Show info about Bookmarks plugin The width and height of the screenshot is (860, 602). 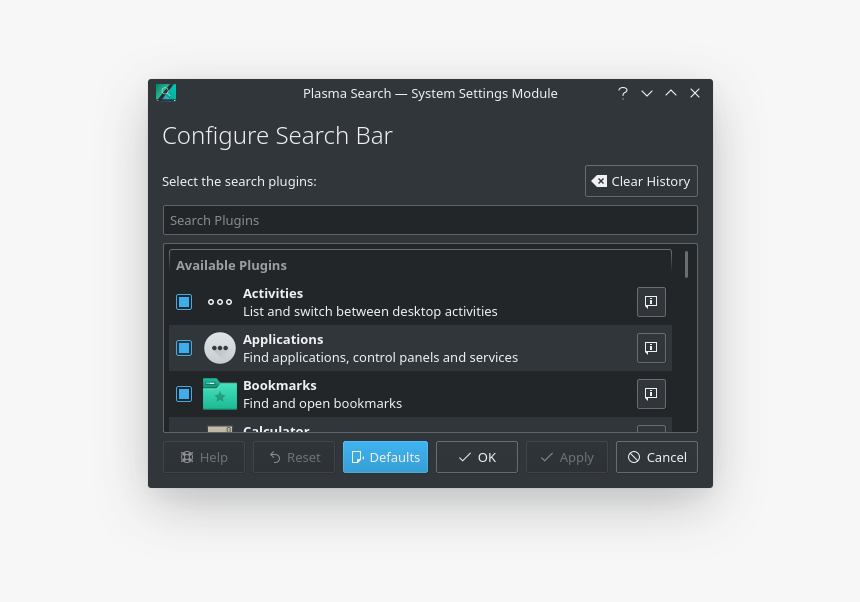pos(651,394)
